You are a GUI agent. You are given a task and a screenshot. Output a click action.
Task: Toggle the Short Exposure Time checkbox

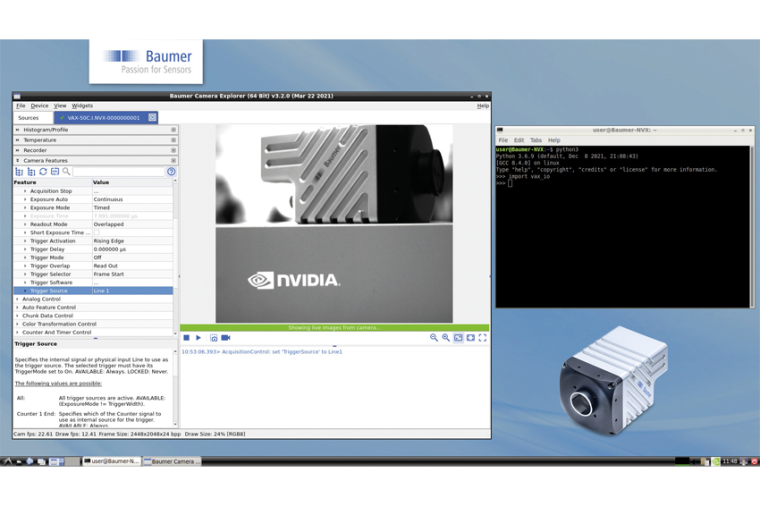[97, 232]
